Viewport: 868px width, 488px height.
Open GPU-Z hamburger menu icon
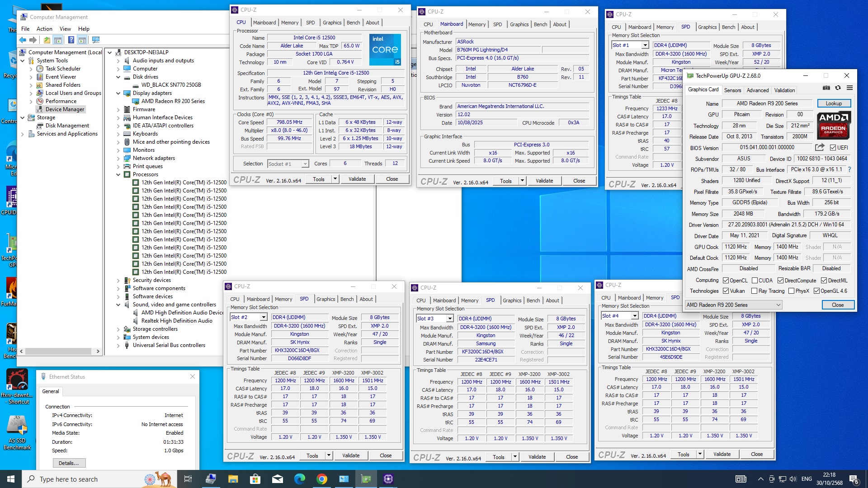(x=849, y=88)
